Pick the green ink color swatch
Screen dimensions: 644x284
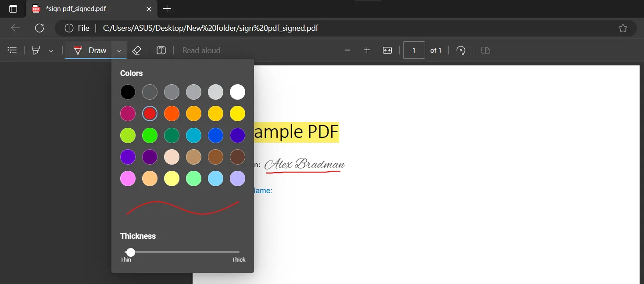pos(150,135)
